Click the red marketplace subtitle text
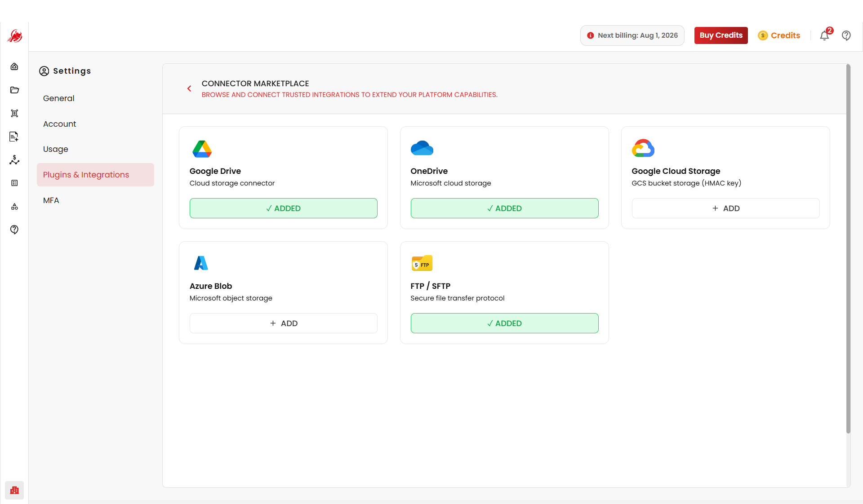The image size is (863, 504). click(x=349, y=95)
